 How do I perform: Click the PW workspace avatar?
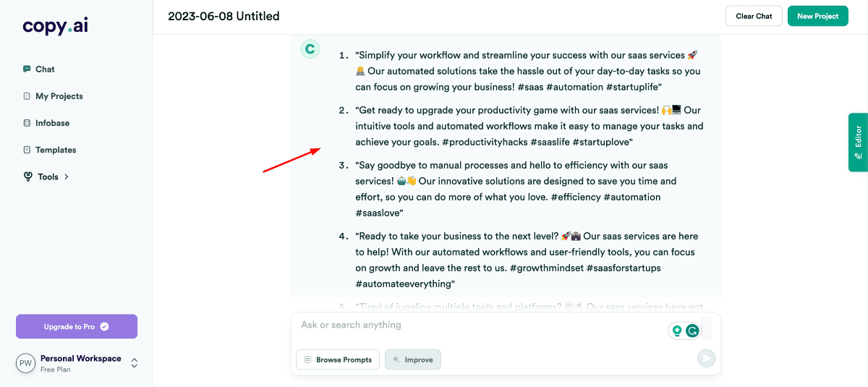pyautogui.click(x=25, y=363)
